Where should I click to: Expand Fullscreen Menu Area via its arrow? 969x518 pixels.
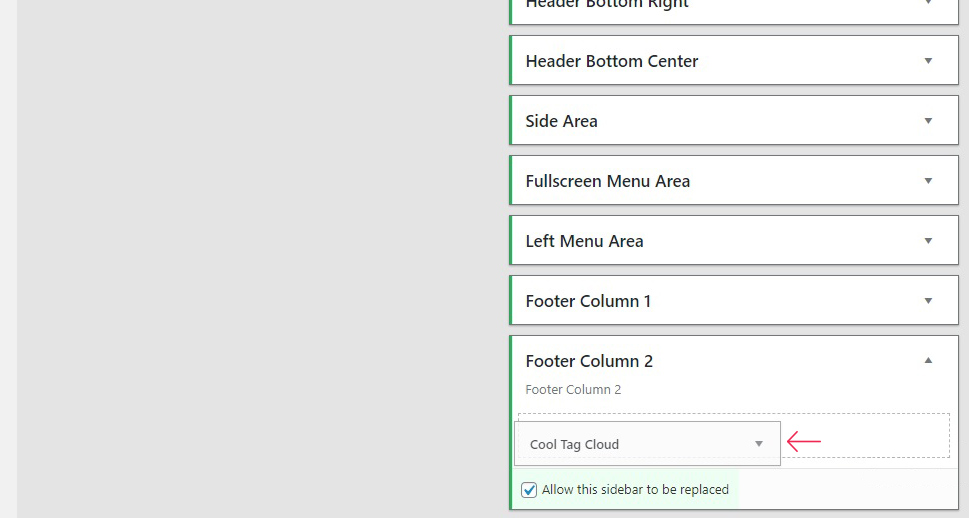[x=928, y=180]
